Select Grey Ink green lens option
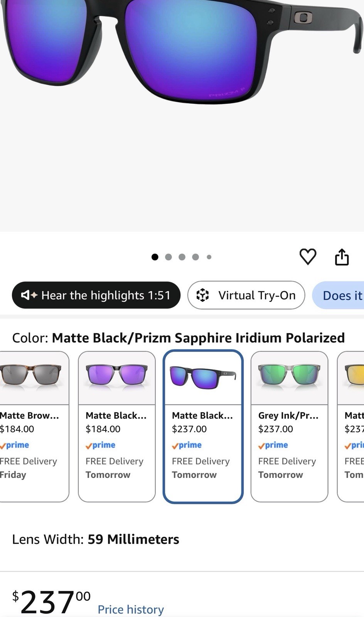The width and height of the screenshot is (364, 617). coord(289,427)
